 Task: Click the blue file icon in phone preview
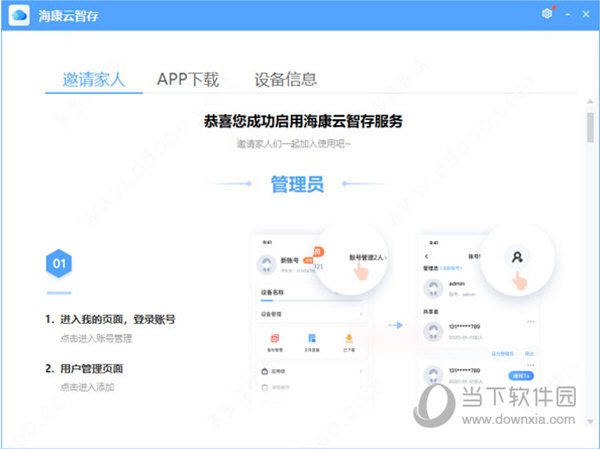(x=312, y=338)
